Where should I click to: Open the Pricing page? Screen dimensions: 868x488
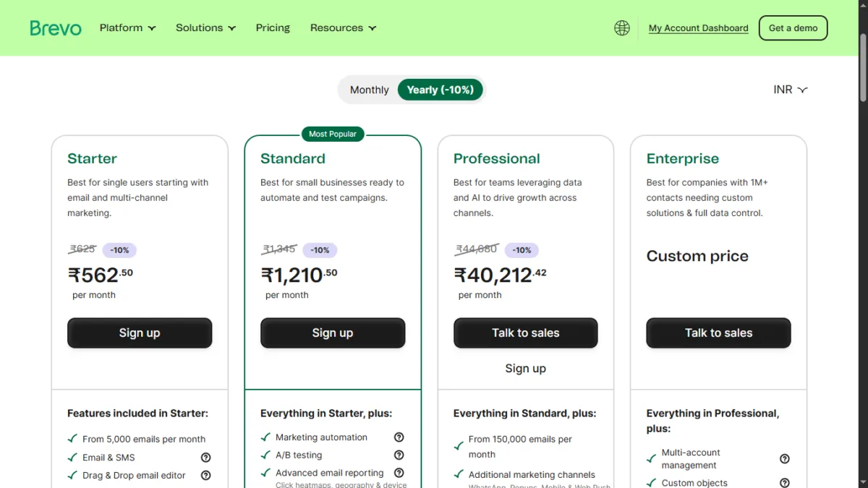click(x=273, y=28)
